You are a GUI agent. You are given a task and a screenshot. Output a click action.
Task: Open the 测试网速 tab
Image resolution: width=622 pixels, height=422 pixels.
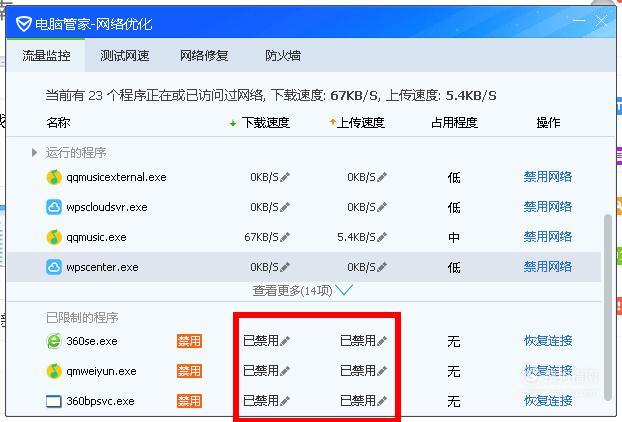(x=125, y=56)
